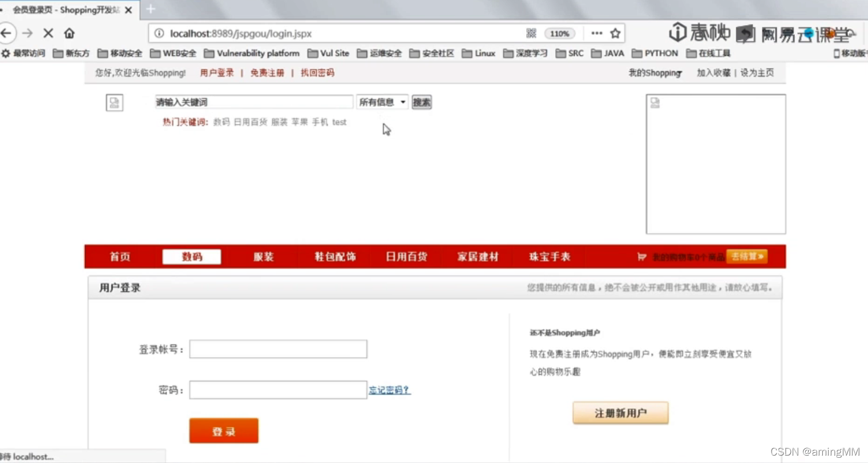Click the orange 登录 button

[x=224, y=431]
